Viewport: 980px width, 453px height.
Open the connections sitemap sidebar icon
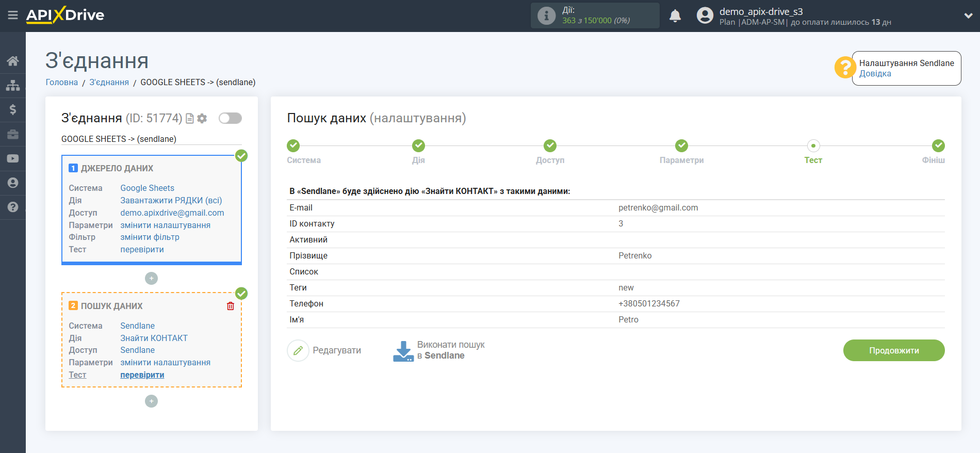coord(13,85)
